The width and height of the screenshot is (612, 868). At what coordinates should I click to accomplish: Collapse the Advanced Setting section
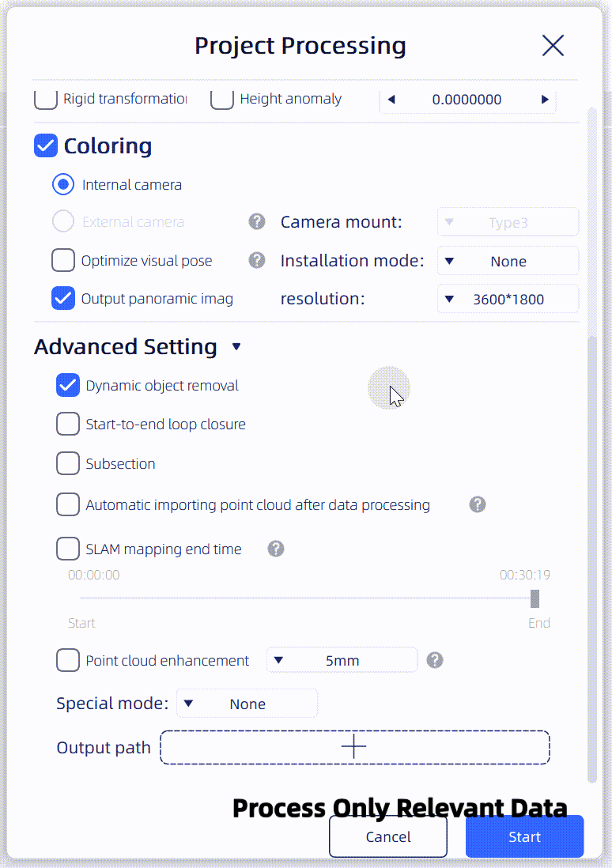tap(236, 347)
